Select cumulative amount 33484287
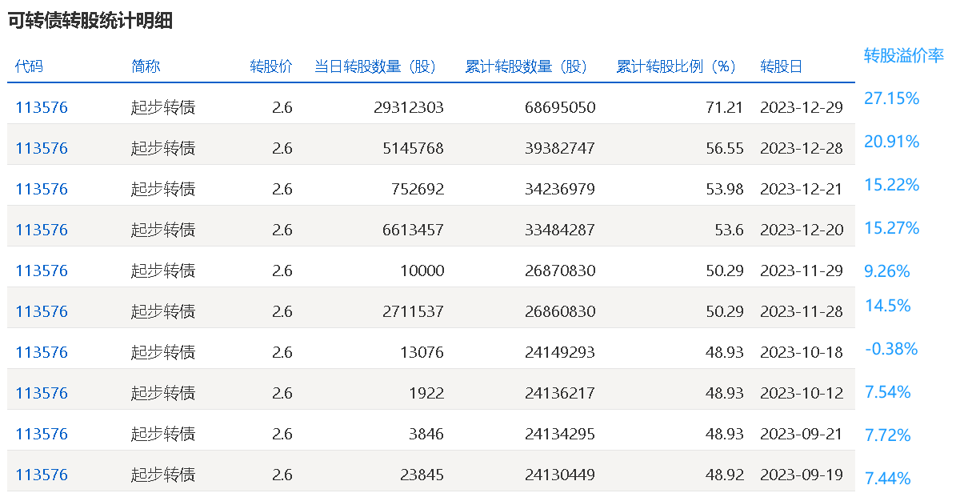This screenshot has height=497, width=980. pos(561,230)
